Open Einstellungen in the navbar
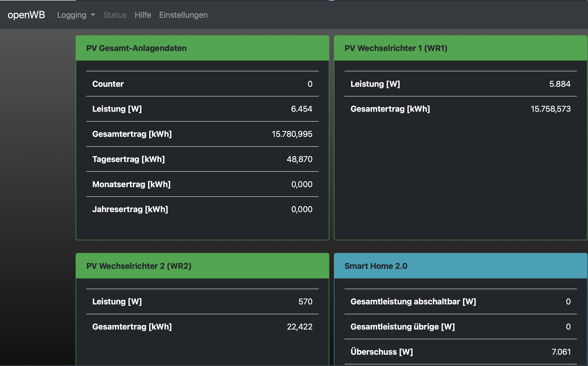 point(183,15)
